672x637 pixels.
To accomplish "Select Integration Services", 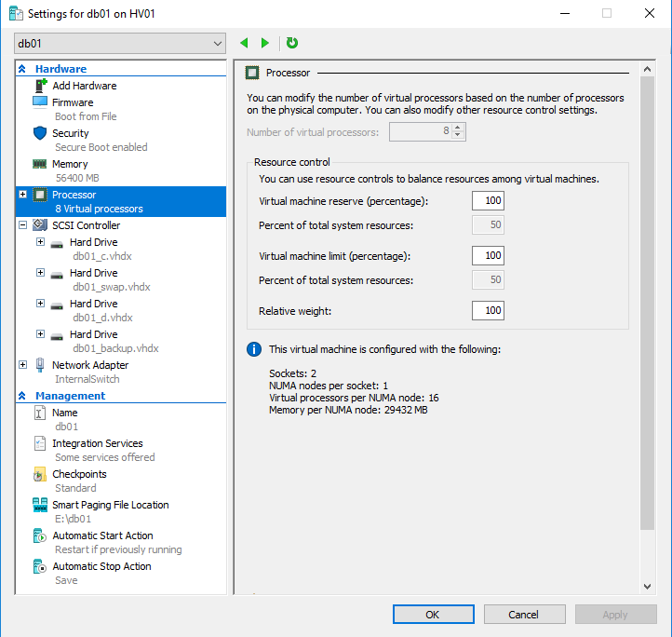I will click(97, 443).
